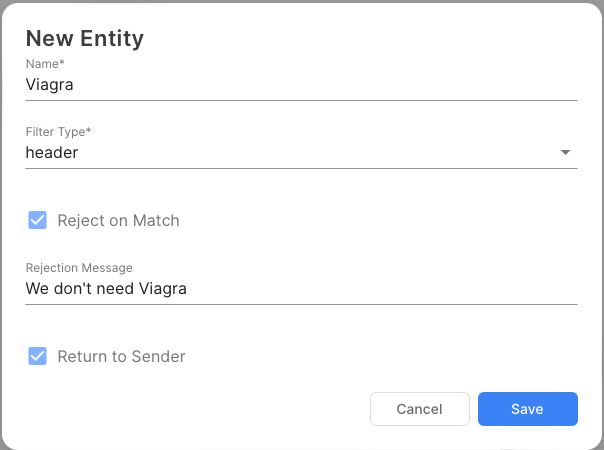Screen dimensions: 604x450
Task: Click the Name field containing Viagra
Action: pos(300,85)
